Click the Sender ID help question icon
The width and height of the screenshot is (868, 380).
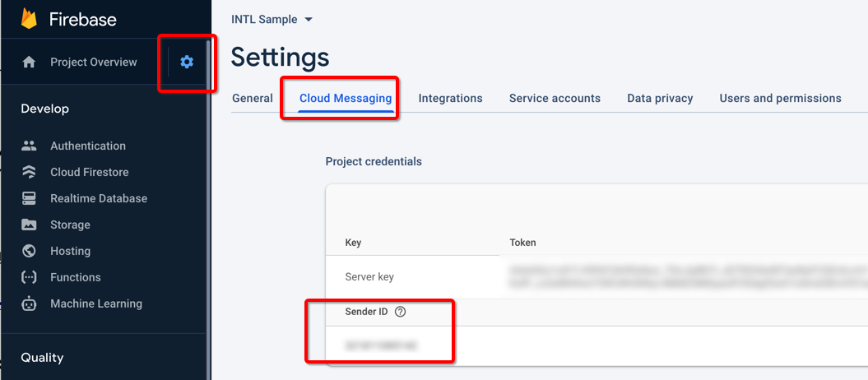[x=401, y=312]
